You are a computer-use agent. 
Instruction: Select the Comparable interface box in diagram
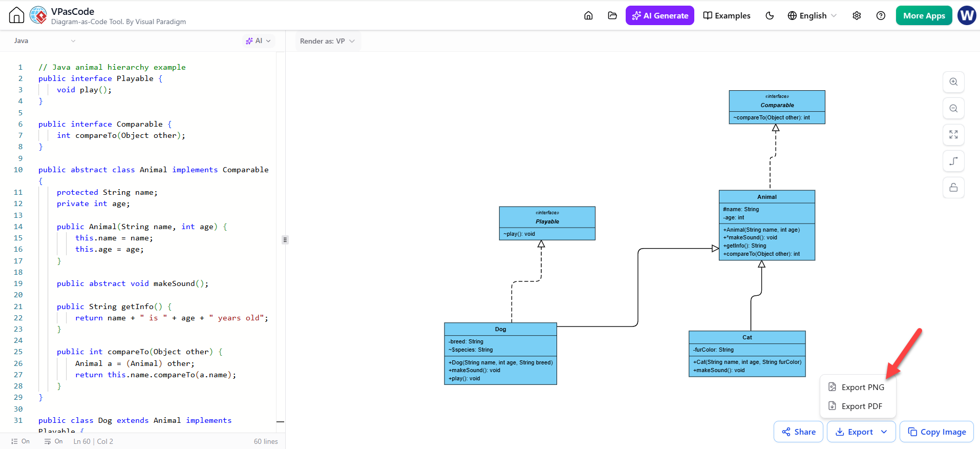pos(777,107)
